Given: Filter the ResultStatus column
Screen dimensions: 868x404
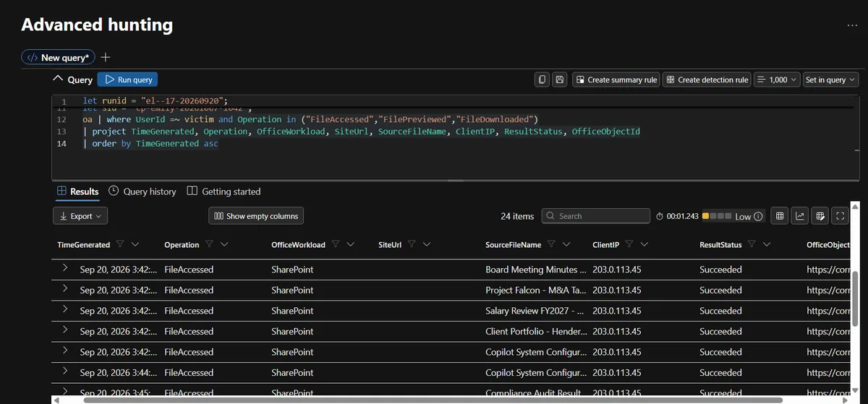Looking at the screenshot, I should tap(752, 244).
